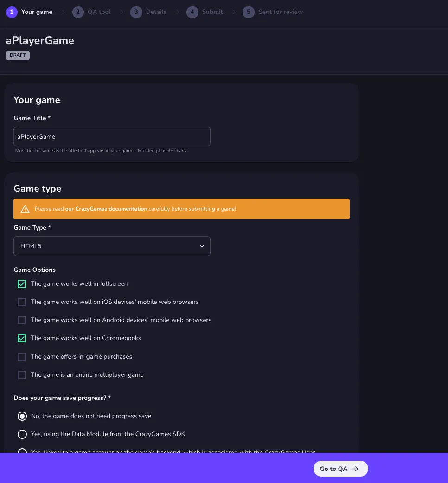Click the Game Title input field
The width and height of the screenshot is (448, 483).
click(x=112, y=136)
